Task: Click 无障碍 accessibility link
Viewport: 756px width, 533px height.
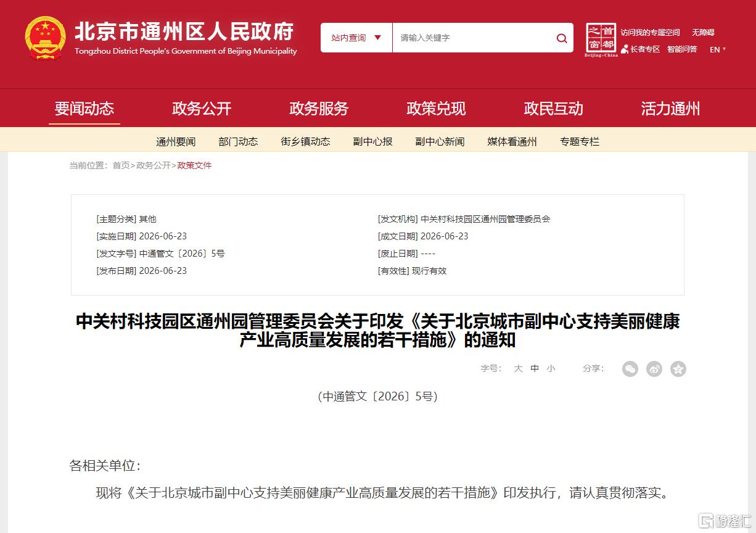Action: coord(703,33)
